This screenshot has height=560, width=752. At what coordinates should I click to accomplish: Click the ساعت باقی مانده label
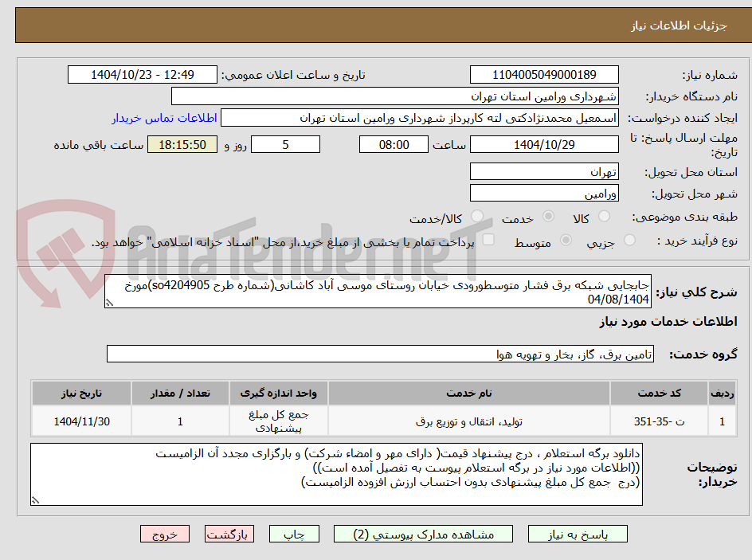(98, 145)
